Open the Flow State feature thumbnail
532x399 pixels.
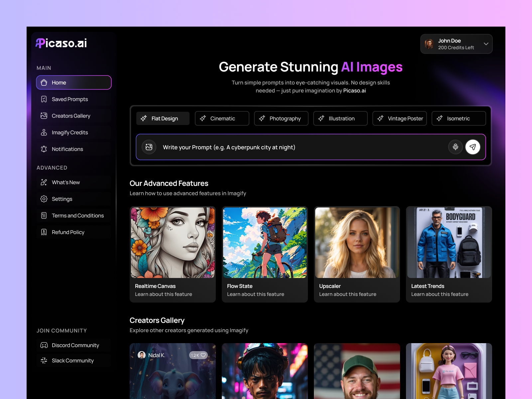[265, 242]
